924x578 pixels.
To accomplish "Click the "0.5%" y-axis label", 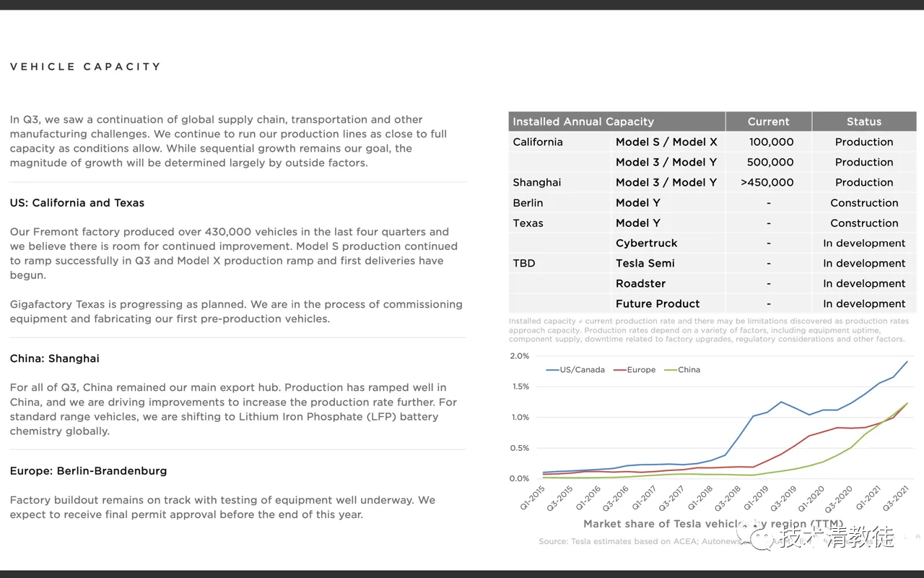I will [520, 448].
